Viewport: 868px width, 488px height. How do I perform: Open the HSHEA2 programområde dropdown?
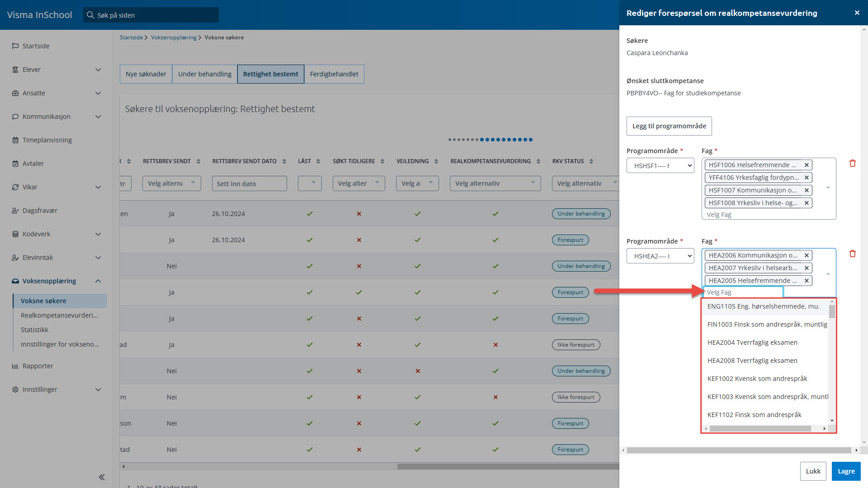tap(660, 256)
